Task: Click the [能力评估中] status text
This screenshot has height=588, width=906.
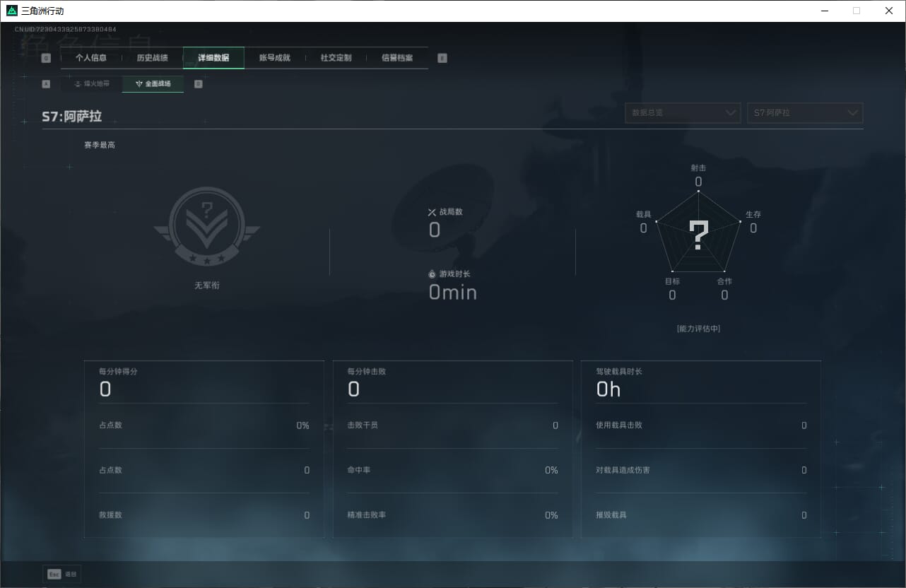Action: (x=698, y=329)
